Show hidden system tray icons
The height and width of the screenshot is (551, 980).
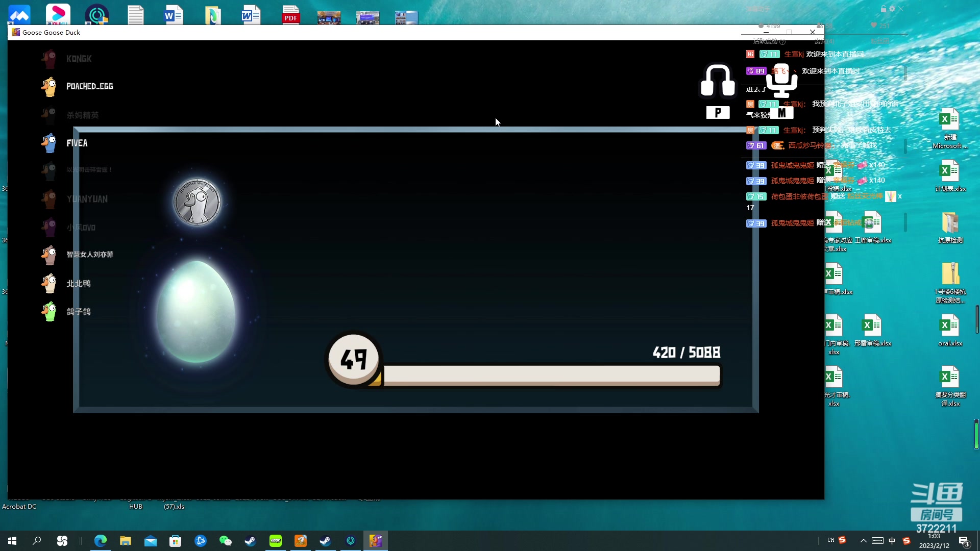pos(864,541)
